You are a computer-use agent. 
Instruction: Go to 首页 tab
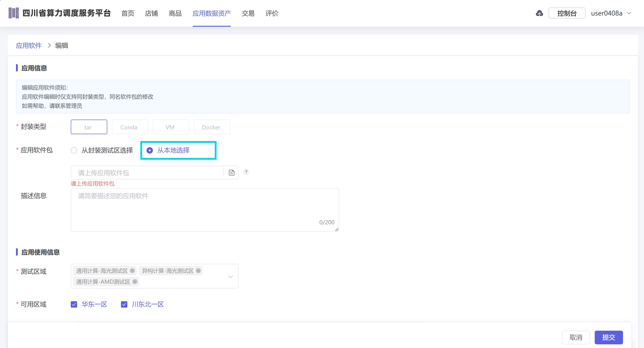(x=128, y=13)
